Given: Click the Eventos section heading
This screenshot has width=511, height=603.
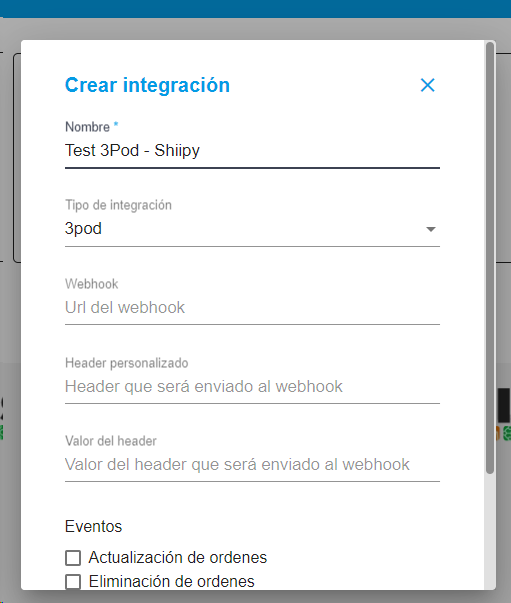Looking at the screenshot, I should click(93, 526).
